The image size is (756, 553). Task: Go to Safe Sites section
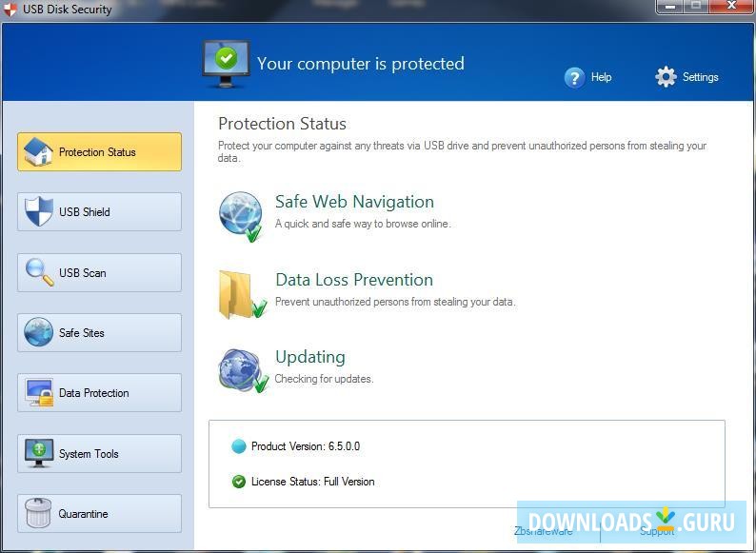(99, 333)
